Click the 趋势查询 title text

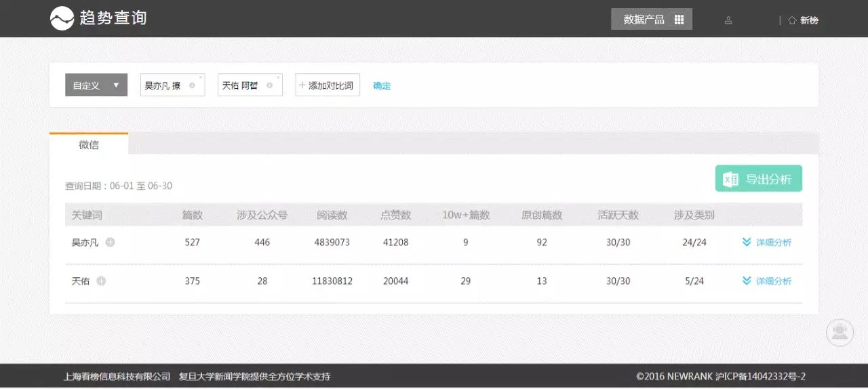[x=113, y=18]
